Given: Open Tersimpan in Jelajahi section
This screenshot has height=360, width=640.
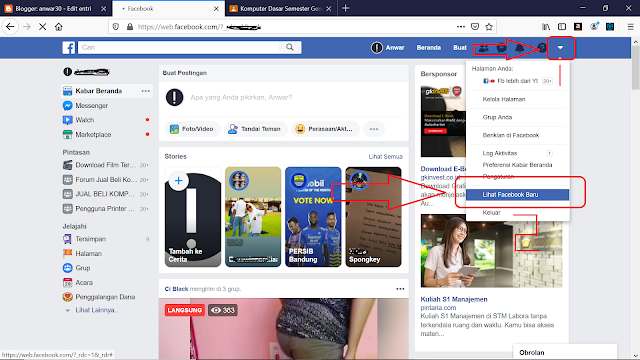Looking at the screenshot, I should coord(90,239).
